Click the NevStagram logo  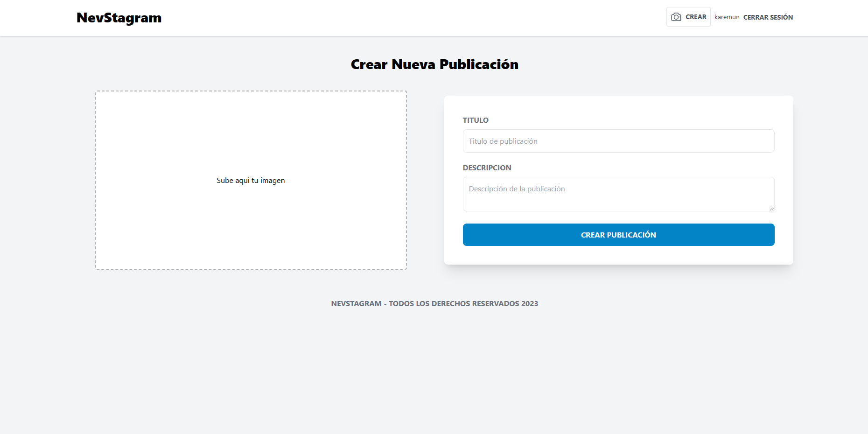(x=119, y=17)
